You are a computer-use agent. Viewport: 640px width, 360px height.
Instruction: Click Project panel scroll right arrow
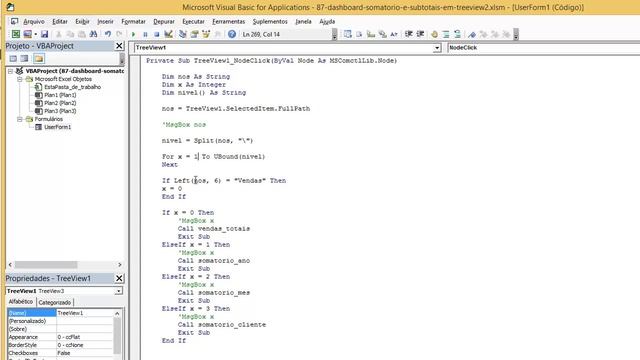120,264
